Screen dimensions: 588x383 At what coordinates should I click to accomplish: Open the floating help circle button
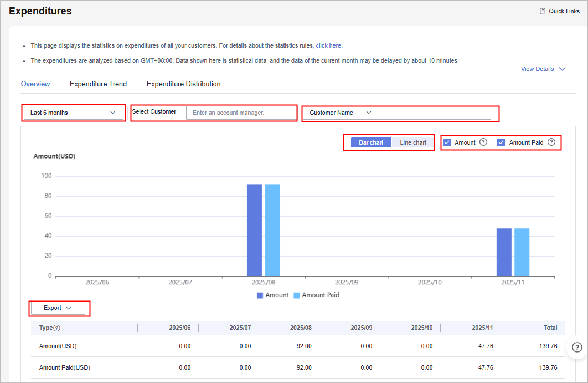(x=576, y=348)
